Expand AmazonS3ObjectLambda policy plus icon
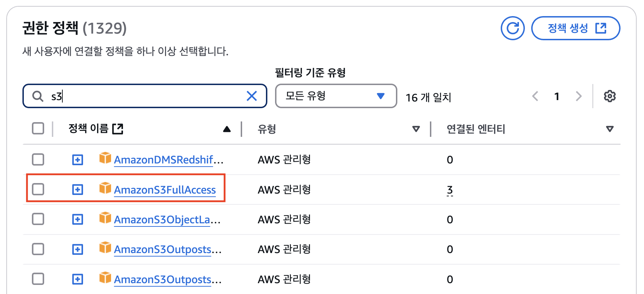Image resolution: width=644 pixels, height=294 pixels. (x=77, y=219)
